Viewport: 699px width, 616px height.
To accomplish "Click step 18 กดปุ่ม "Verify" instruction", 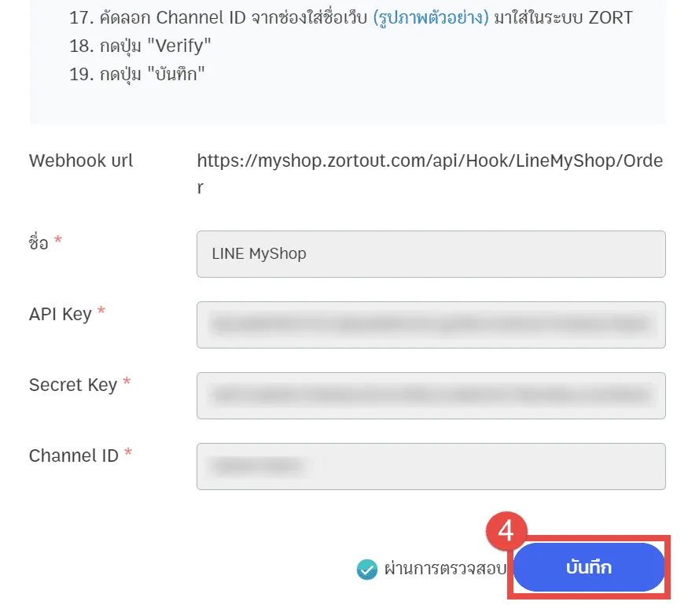I will tap(141, 46).
